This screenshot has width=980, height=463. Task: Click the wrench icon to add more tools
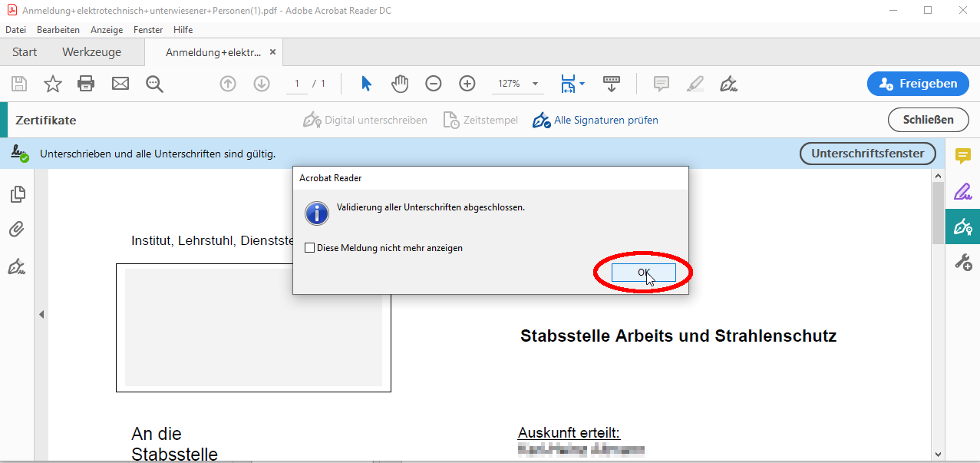[963, 262]
